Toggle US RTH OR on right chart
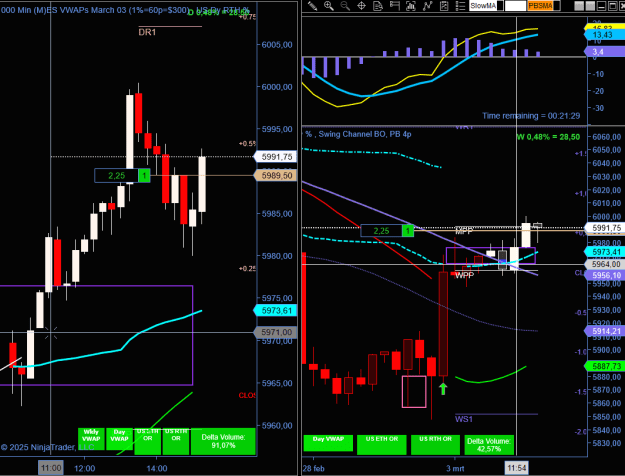The height and width of the screenshot is (476, 625). pos(435,445)
